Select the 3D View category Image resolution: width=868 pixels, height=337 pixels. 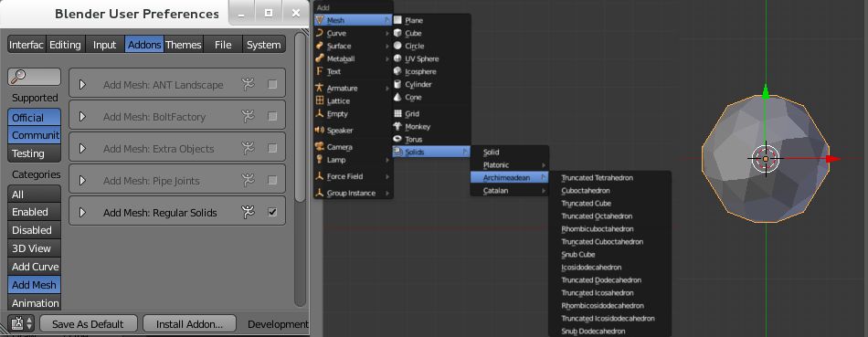tap(35, 248)
